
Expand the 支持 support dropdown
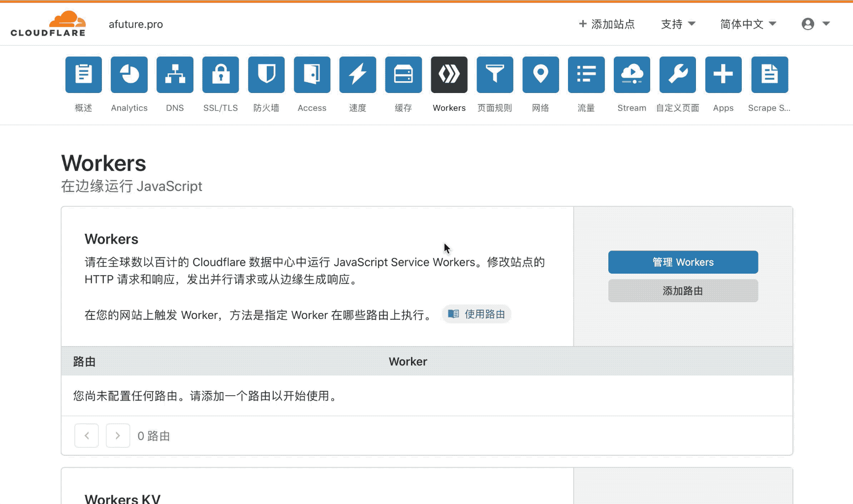coord(678,24)
